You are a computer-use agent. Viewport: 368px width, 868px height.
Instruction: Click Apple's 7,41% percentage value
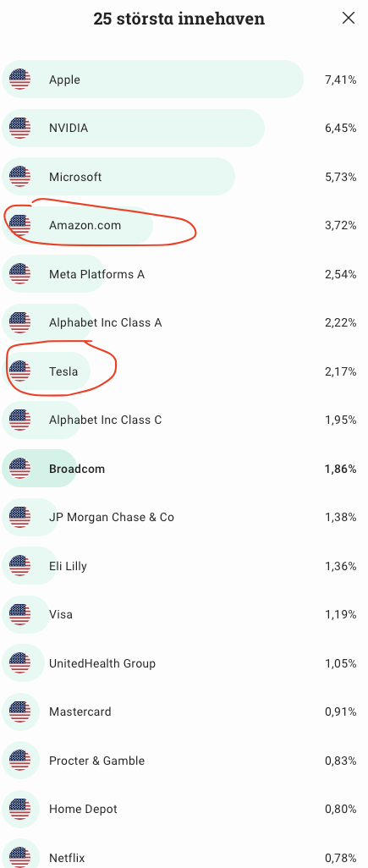[340, 80]
